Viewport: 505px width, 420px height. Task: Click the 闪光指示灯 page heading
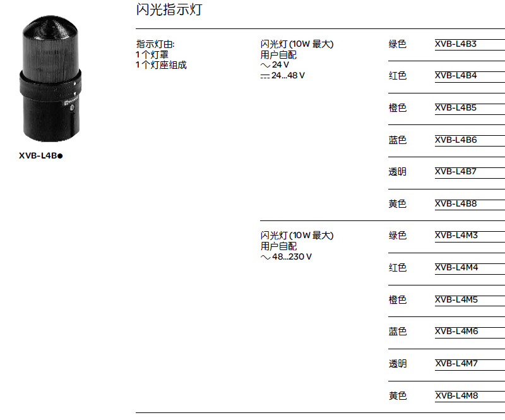169,9
